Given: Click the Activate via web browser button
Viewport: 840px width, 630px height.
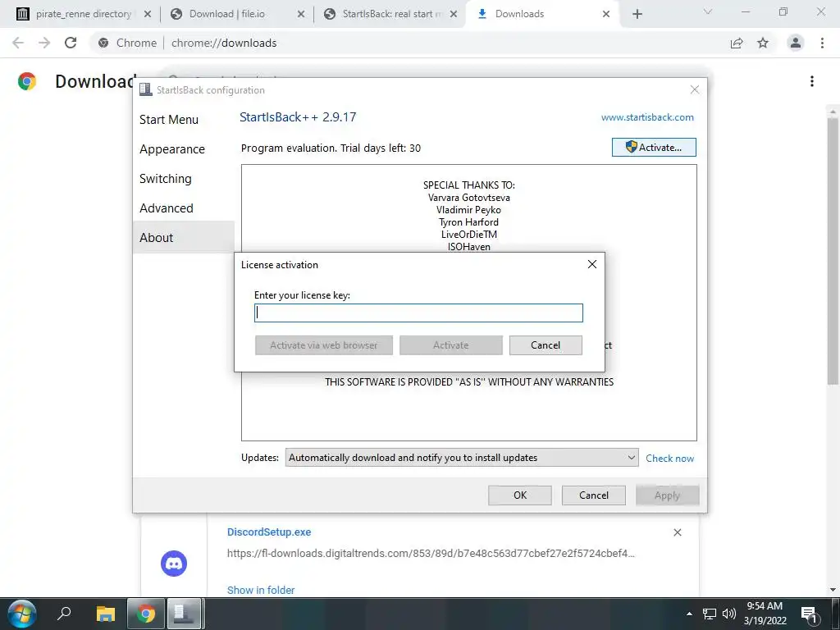Looking at the screenshot, I should pos(323,345).
